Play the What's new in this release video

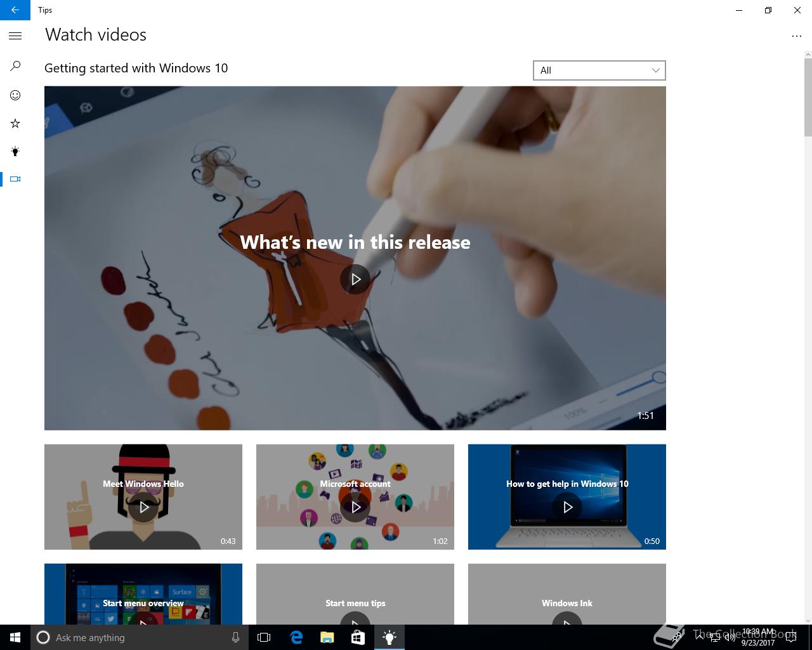[x=355, y=279]
